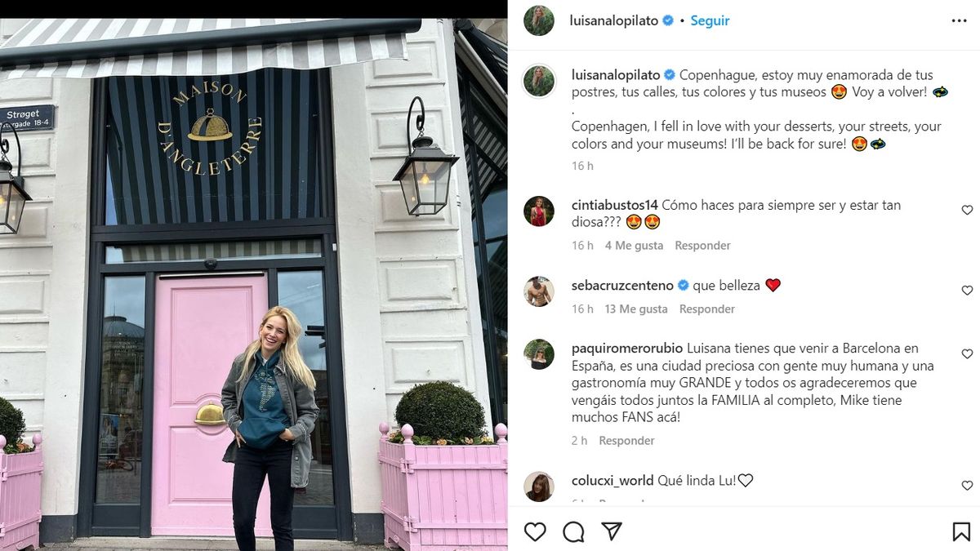
Task: Open luisanalopilato profile avatar in header
Action: coord(539,21)
